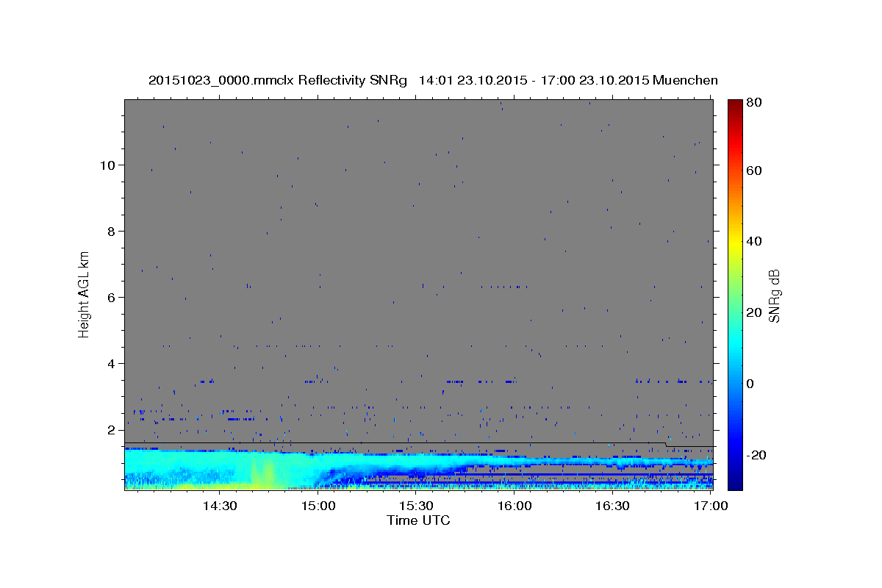Click the 16:00 time tick label
Viewport: 882px width, 588px height.
pos(514,506)
